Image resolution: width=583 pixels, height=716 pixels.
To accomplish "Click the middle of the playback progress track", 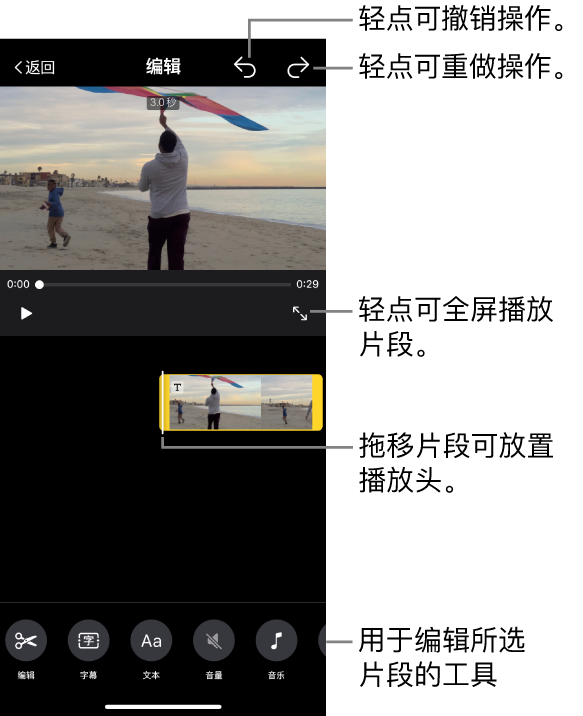I will click(165, 285).
